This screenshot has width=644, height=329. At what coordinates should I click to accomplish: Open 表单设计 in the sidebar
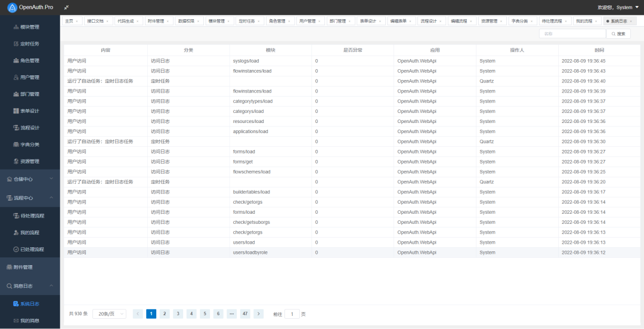[30, 111]
